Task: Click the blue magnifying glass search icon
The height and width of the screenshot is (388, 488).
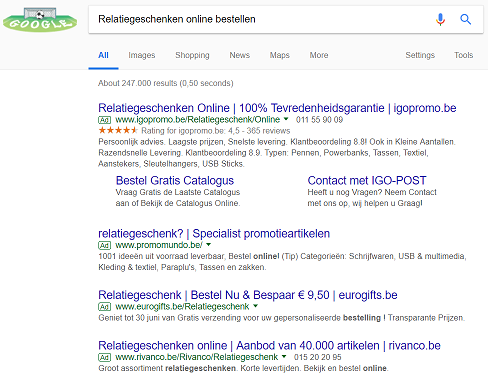Action: 465,19
